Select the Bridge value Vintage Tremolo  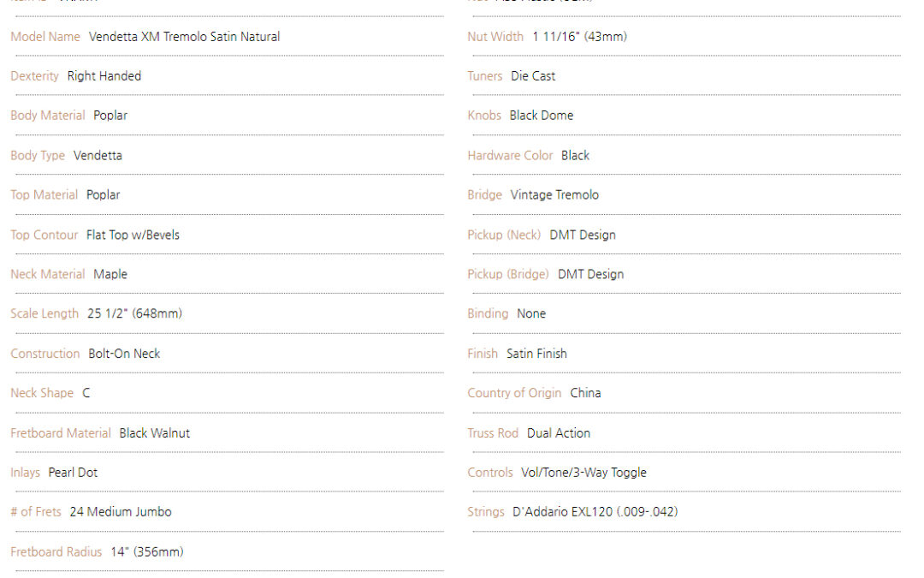pos(554,195)
